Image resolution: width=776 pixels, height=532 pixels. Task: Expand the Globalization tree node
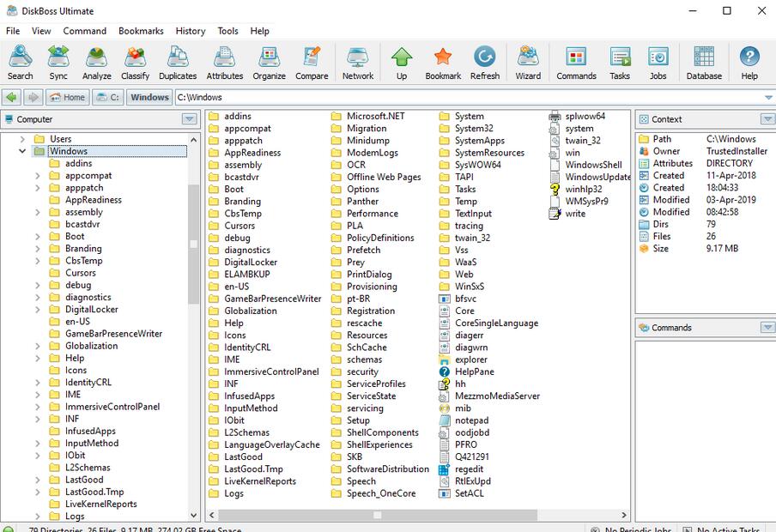(x=38, y=346)
